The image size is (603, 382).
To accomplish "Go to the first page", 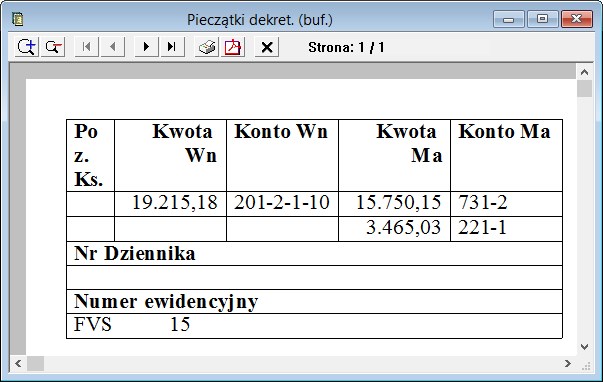I will tap(87, 47).
